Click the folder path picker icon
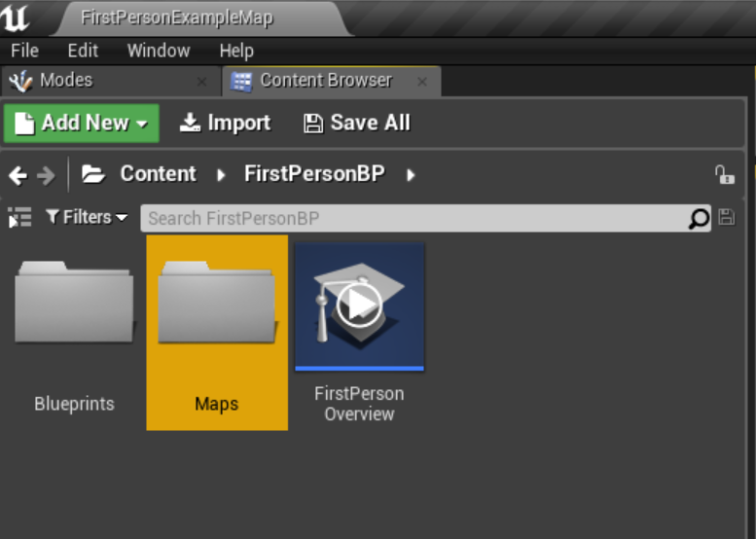The height and width of the screenshot is (539, 756). [92, 174]
